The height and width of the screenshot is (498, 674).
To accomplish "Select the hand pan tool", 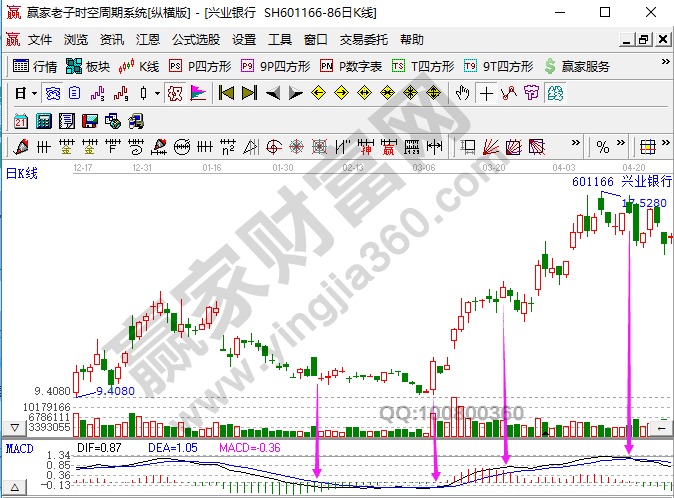I will coord(462,93).
